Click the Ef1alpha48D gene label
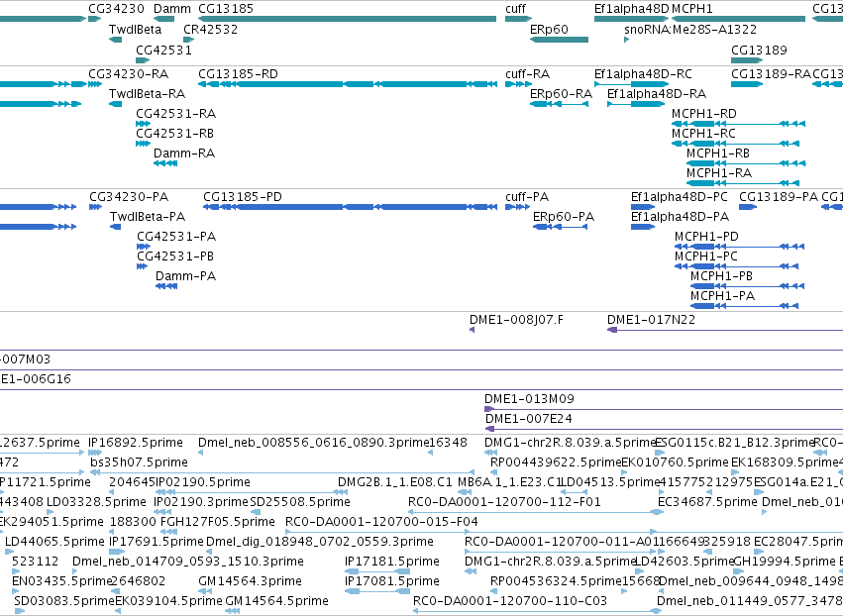This screenshot has height=616, width=843. point(632,9)
